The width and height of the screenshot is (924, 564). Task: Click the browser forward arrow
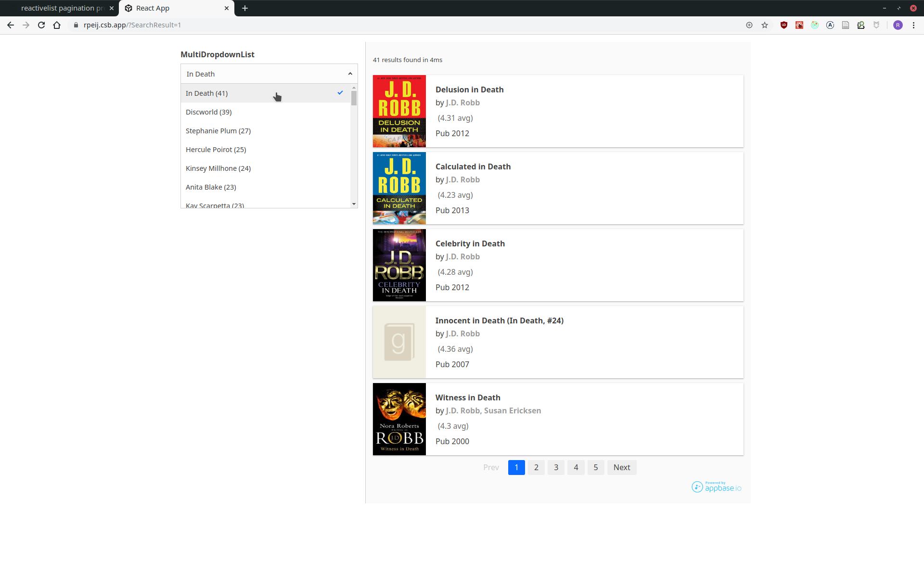click(26, 25)
